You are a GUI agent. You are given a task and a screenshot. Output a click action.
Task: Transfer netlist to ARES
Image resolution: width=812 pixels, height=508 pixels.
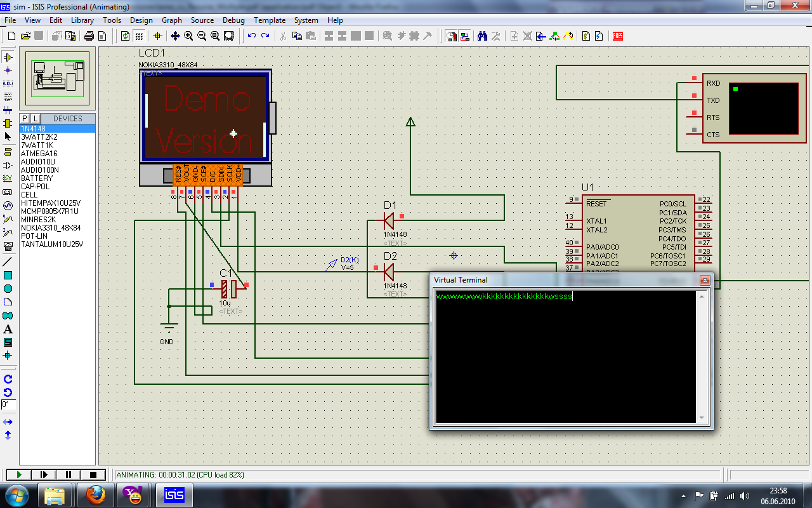(x=618, y=36)
